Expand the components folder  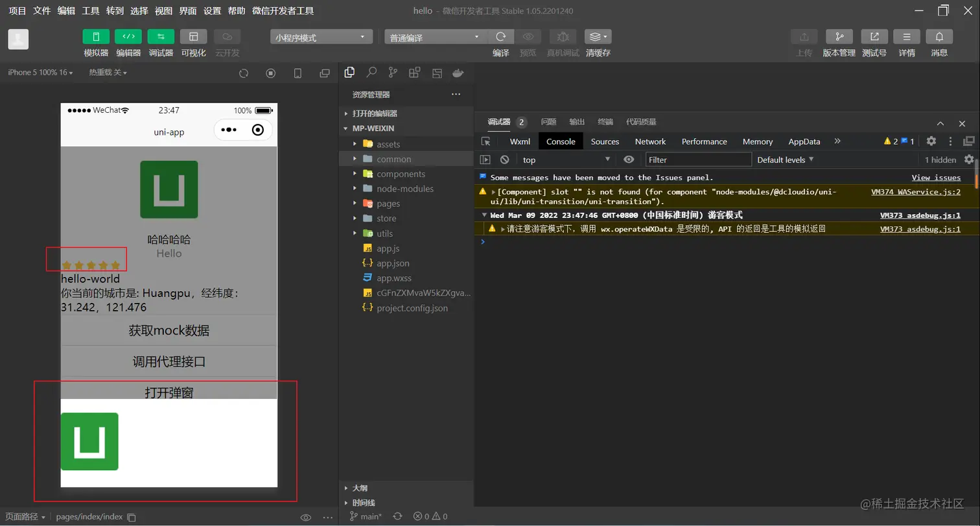pyautogui.click(x=406, y=174)
